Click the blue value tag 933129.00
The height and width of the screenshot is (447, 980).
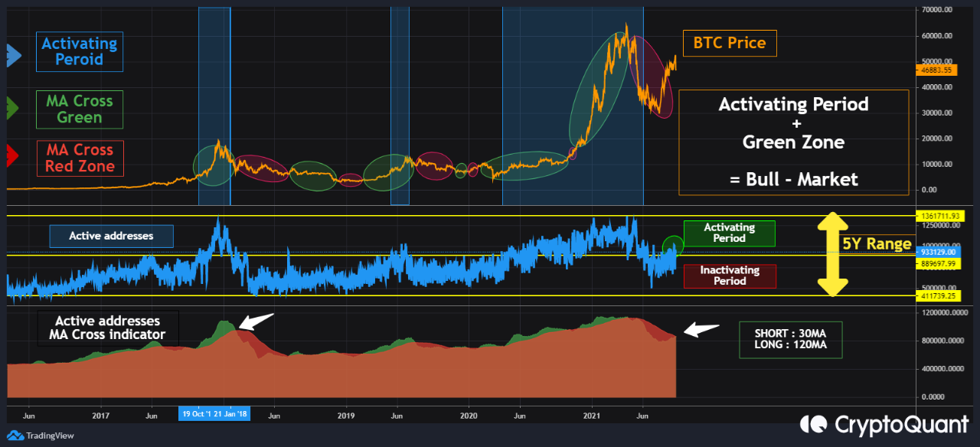click(x=936, y=252)
